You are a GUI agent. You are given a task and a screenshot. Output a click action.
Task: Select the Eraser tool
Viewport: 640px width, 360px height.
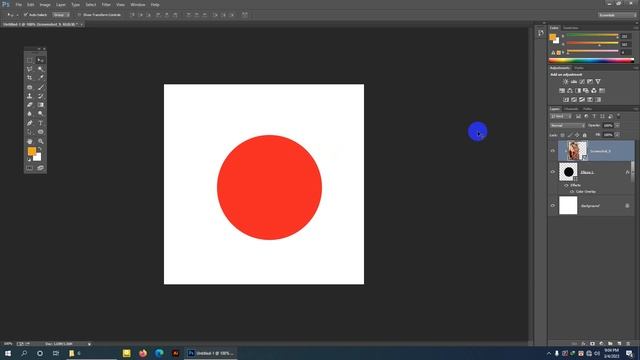tap(29, 105)
